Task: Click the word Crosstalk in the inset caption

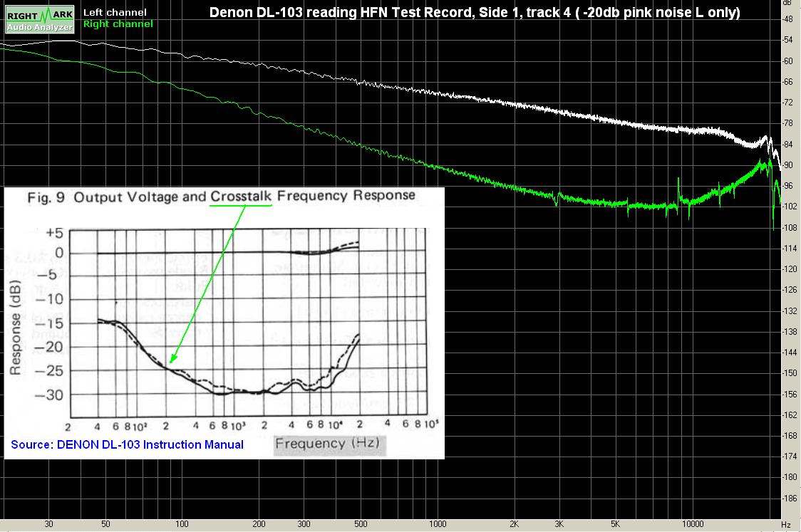Action: point(241,196)
